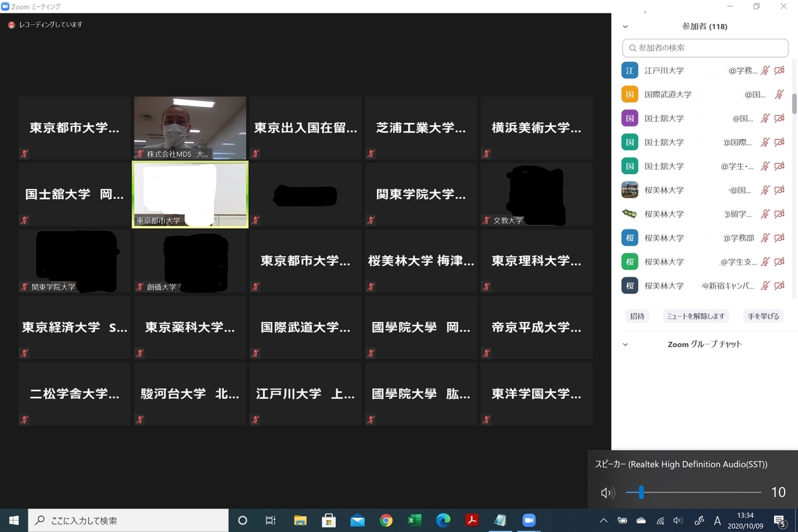Toggle mic for 桜美林大学 @学務部 participant

(765, 238)
